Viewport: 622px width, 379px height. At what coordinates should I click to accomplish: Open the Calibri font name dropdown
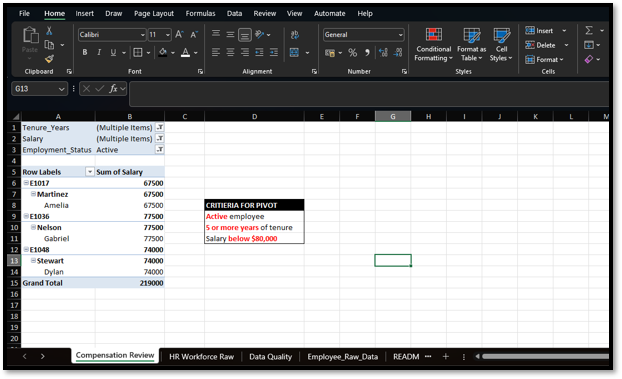click(143, 35)
